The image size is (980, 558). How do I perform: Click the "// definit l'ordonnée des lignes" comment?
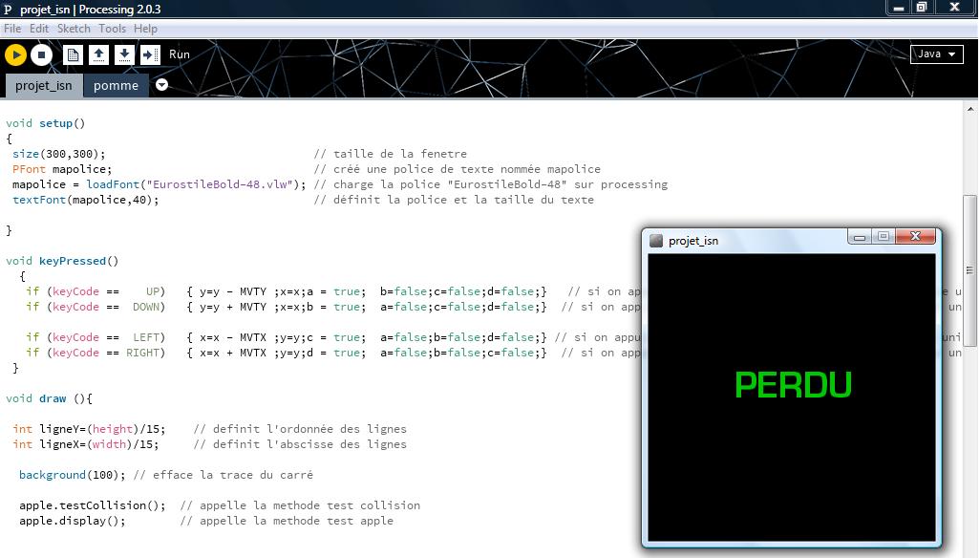(x=300, y=429)
